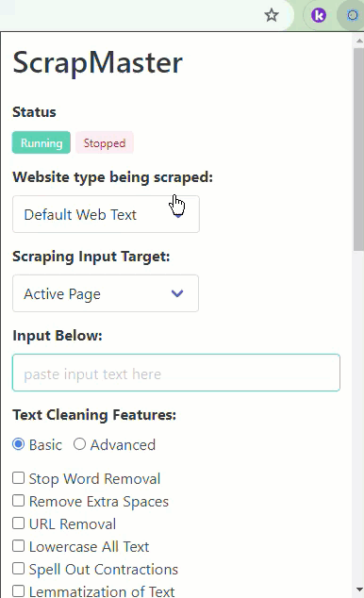Click the ScrapMaster extension icon in toolbar
The image size is (364, 598).
coord(352,15)
